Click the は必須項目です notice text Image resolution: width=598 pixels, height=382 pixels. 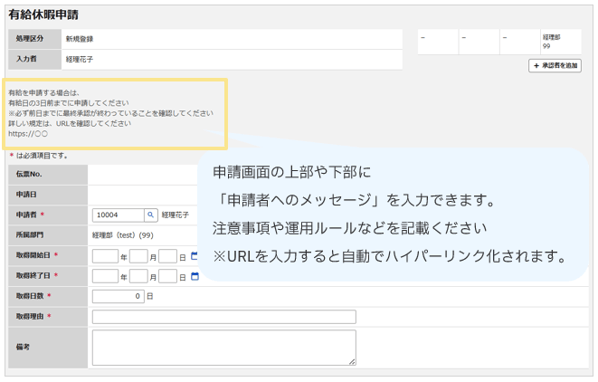pos(42,156)
